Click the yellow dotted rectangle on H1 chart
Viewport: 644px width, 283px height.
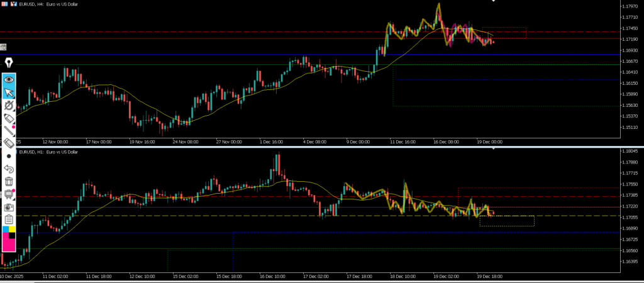pyautogui.click(x=506, y=221)
